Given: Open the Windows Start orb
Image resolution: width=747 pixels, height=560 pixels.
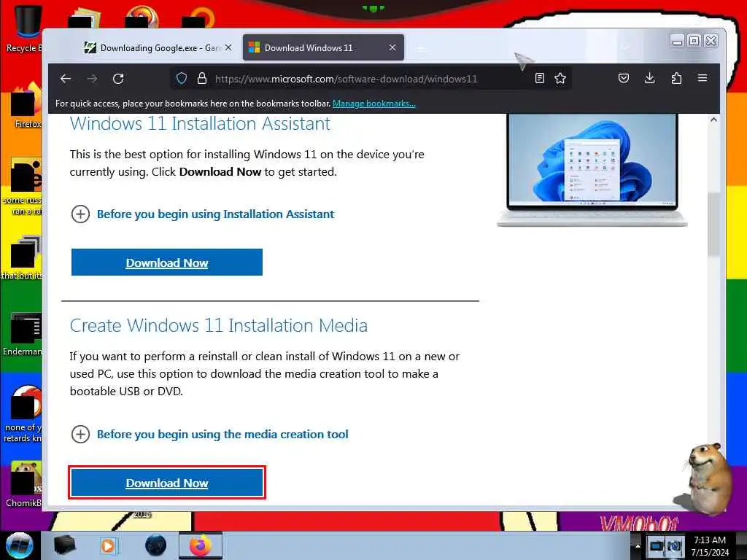Looking at the screenshot, I should tap(20, 545).
